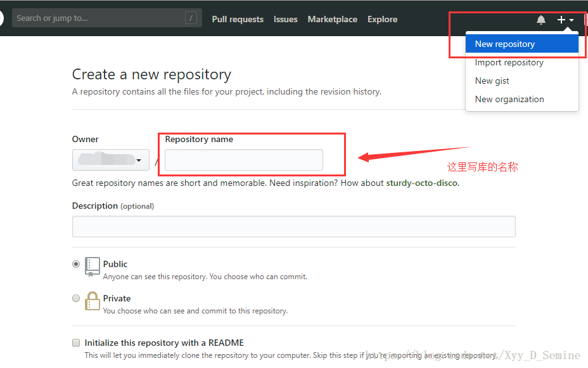Open the Issues page
Screen dimensions: 588x368
[285, 19]
